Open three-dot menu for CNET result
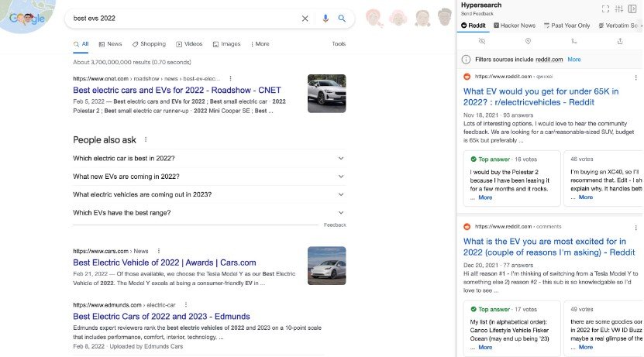 [x=230, y=78]
